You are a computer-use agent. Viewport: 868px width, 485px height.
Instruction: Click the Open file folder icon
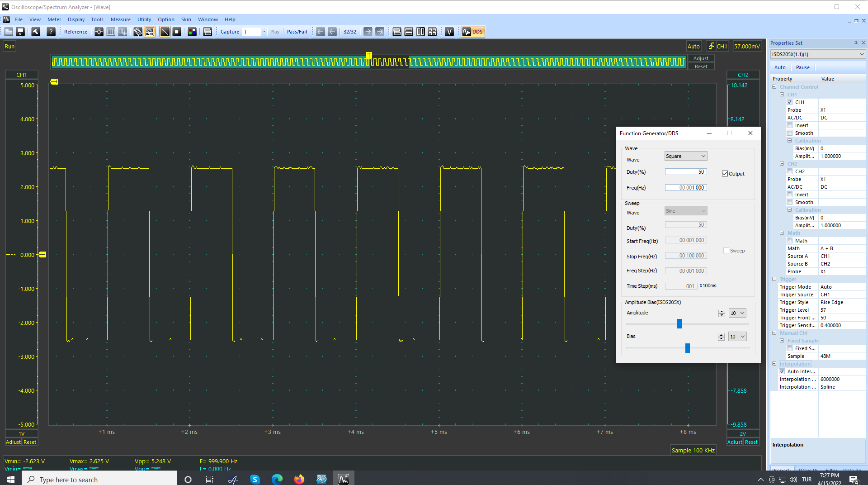(x=9, y=32)
